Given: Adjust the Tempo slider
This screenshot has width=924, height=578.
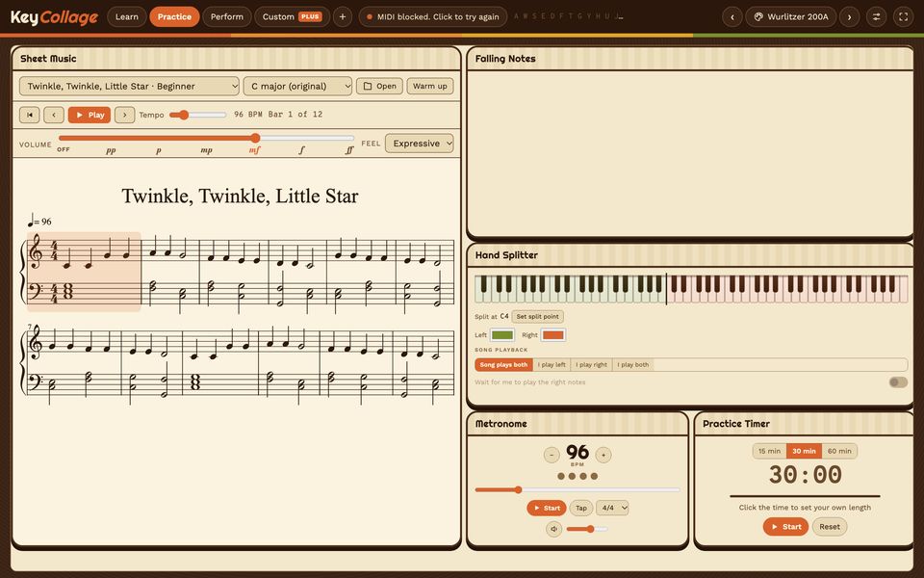Looking at the screenshot, I should pos(198,115).
